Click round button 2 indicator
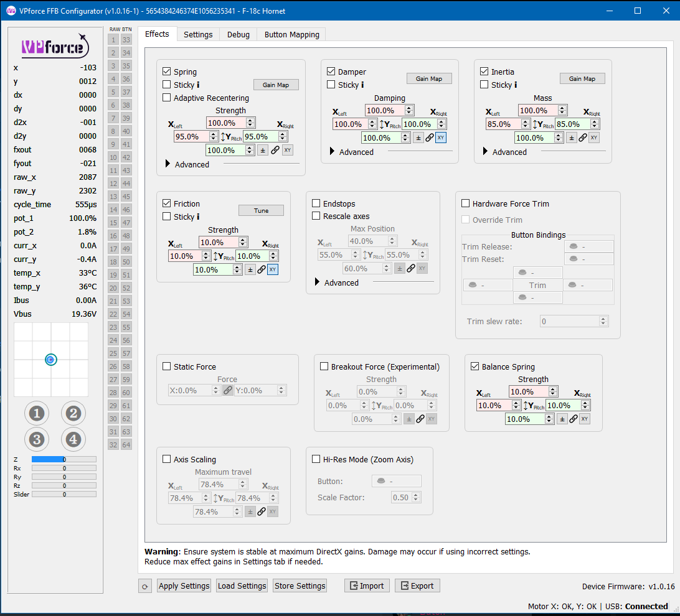Image resolution: width=680 pixels, height=616 pixels. pos(73,413)
